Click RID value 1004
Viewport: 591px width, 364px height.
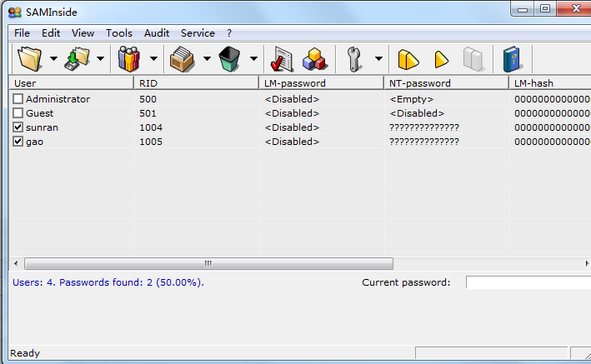click(151, 127)
